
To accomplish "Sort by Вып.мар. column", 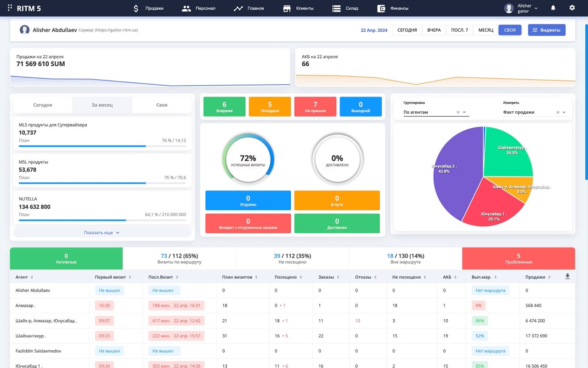I will pos(495,277).
